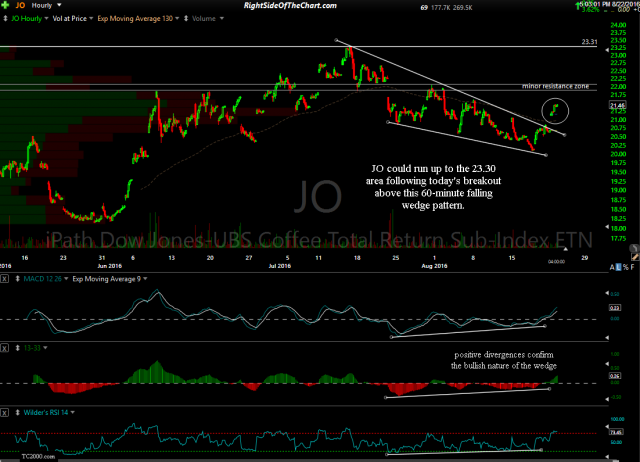
Task: Click the gray round icon above the pencil
Action: 634,248
